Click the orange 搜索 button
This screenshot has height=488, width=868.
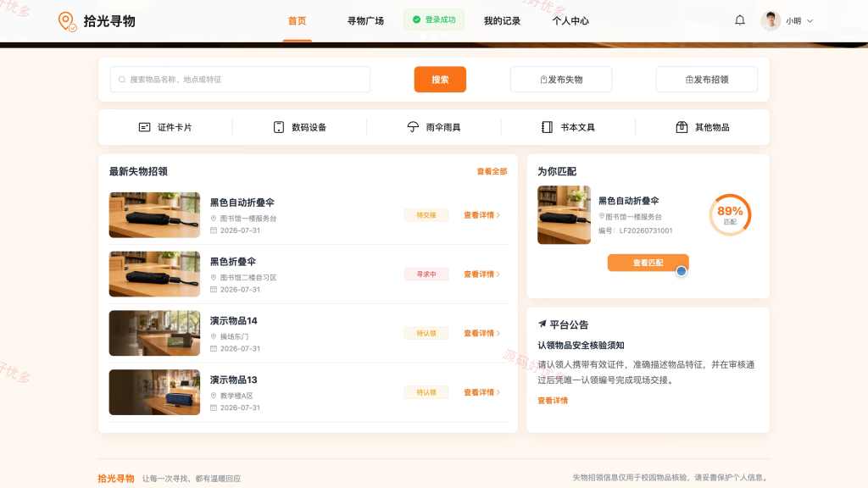tap(440, 80)
